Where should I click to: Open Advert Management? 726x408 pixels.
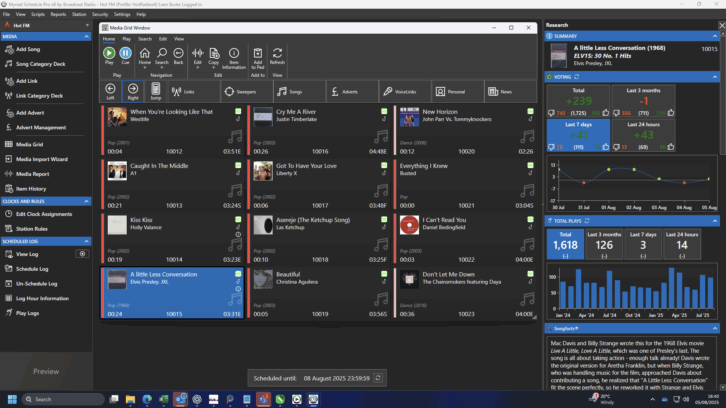click(x=41, y=127)
